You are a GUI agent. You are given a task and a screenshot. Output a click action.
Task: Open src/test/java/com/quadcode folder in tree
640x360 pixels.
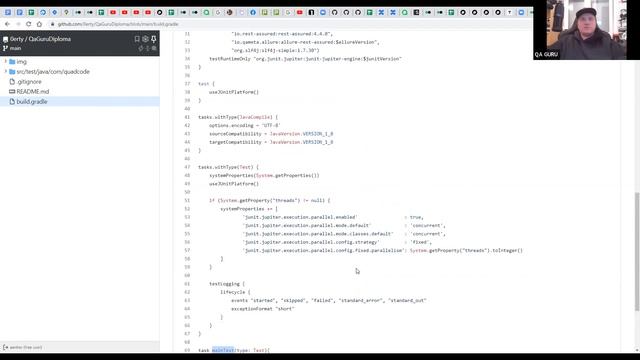coord(53,71)
